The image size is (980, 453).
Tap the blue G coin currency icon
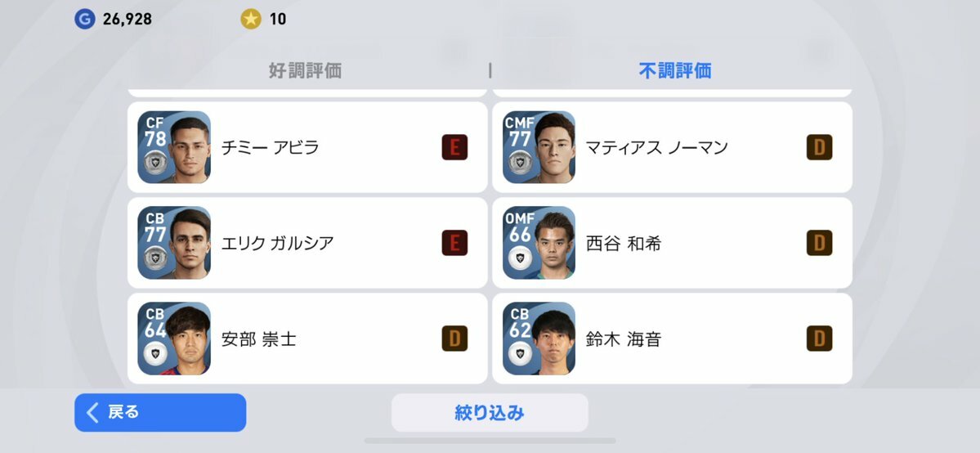pyautogui.click(x=84, y=20)
